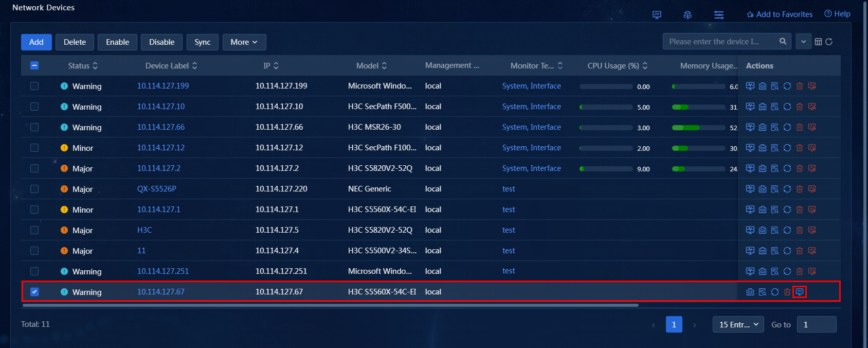
Task: Click next page arrow in pagination
Action: tap(695, 325)
